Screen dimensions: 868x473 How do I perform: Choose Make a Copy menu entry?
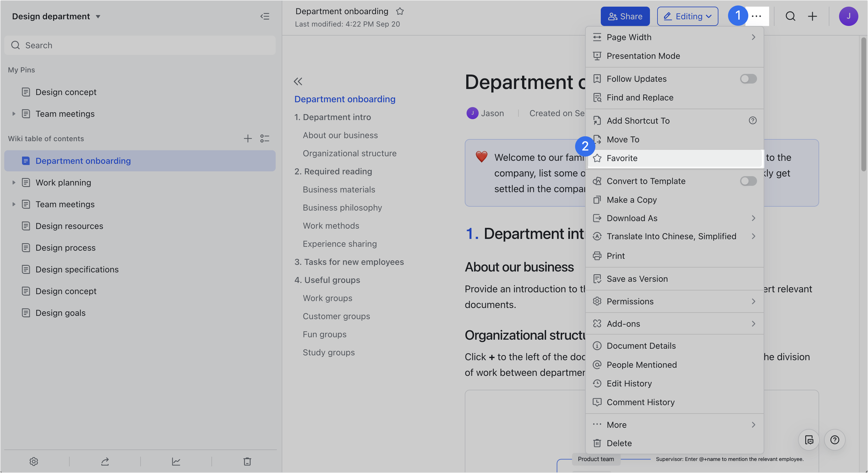click(632, 200)
